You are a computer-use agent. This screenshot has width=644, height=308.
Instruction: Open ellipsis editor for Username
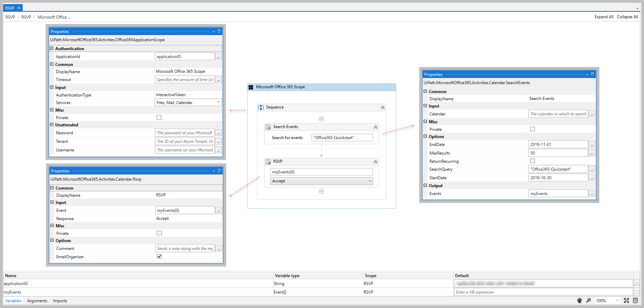point(218,150)
